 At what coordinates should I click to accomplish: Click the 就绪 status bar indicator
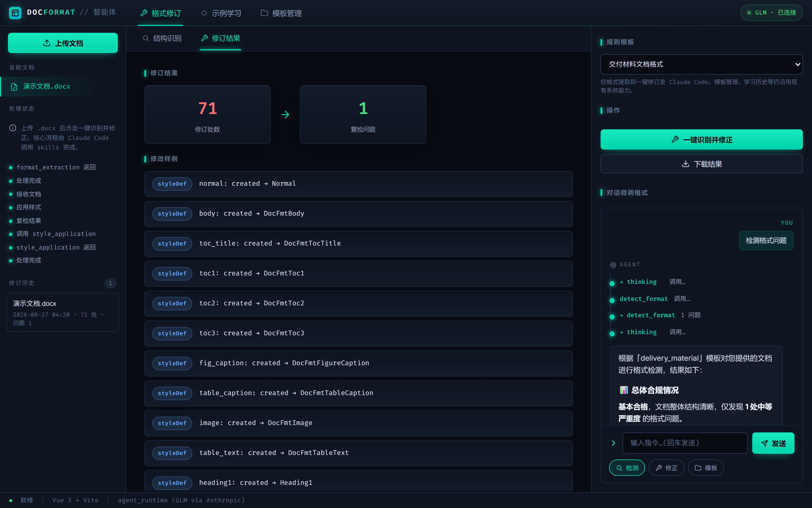point(21,500)
